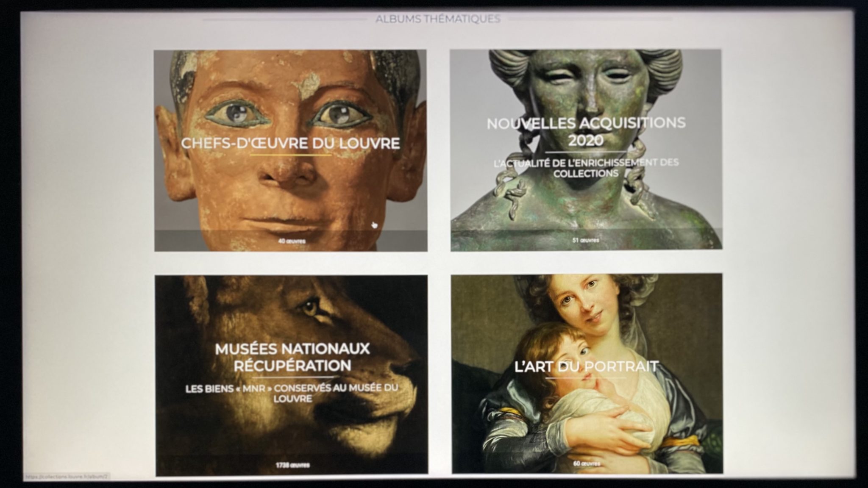Viewport: 868px width, 488px height.
Task: Open the L'Art du Portrait album
Action: coord(587,373)
